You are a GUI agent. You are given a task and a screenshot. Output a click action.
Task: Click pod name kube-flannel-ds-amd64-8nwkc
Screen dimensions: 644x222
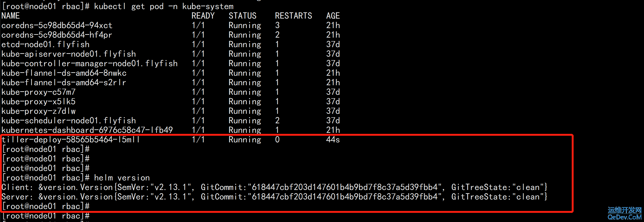(64, 73)
